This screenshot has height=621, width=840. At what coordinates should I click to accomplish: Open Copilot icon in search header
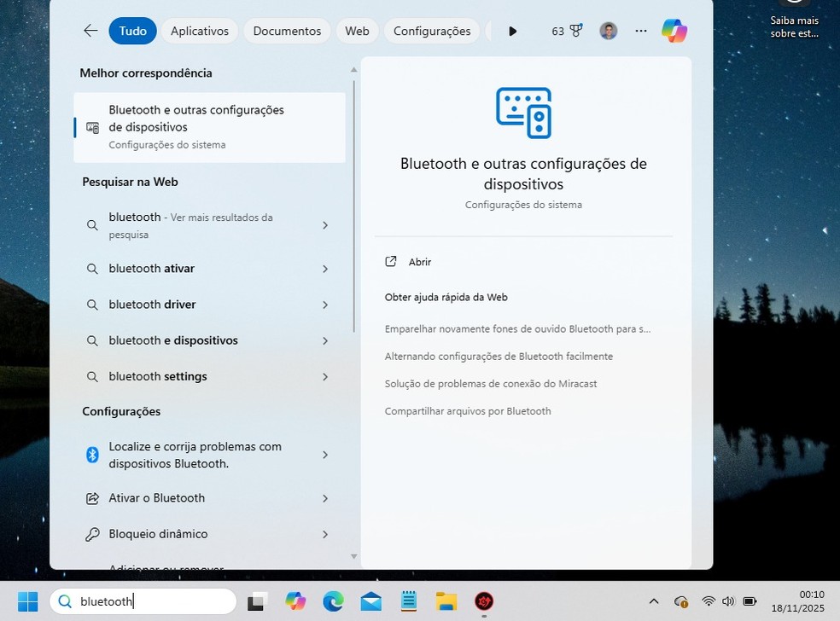pos(674,31)
